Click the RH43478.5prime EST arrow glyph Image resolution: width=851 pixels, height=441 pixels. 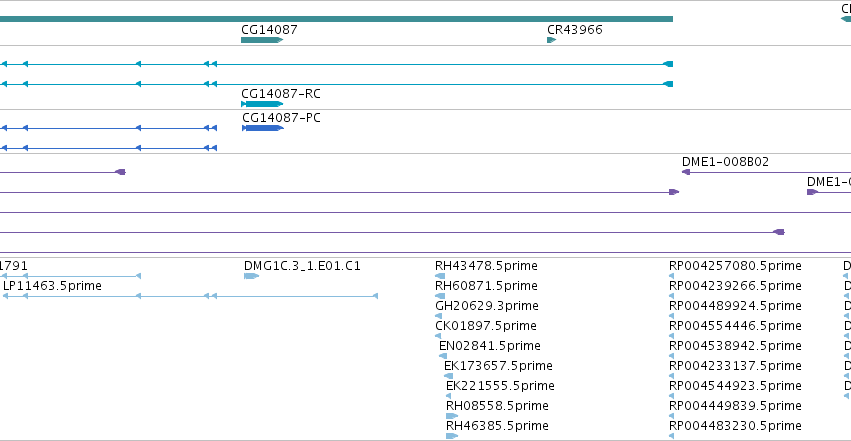440,276
